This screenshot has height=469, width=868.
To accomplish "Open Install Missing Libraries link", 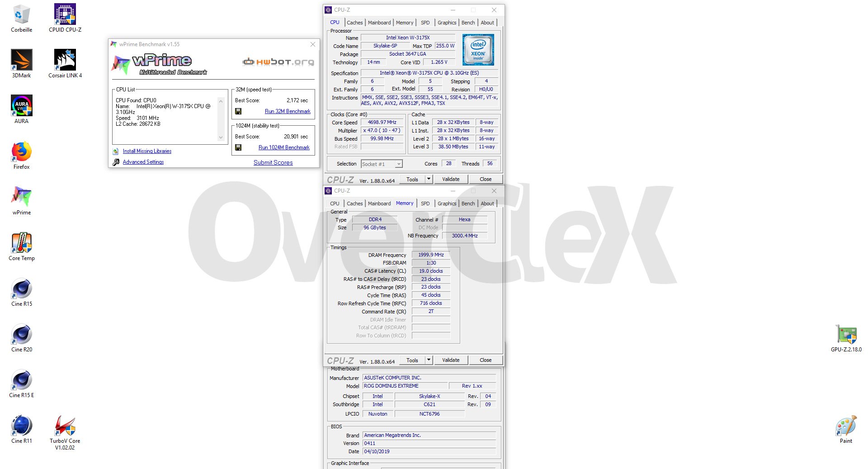I will [147, 151].
